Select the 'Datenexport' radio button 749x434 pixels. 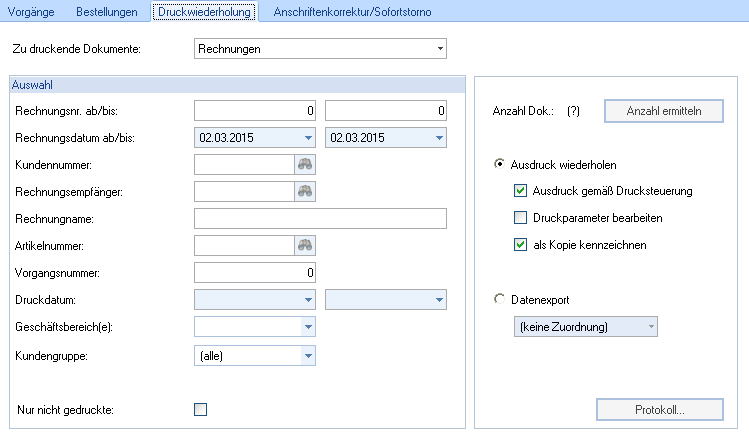click(500, 299)
